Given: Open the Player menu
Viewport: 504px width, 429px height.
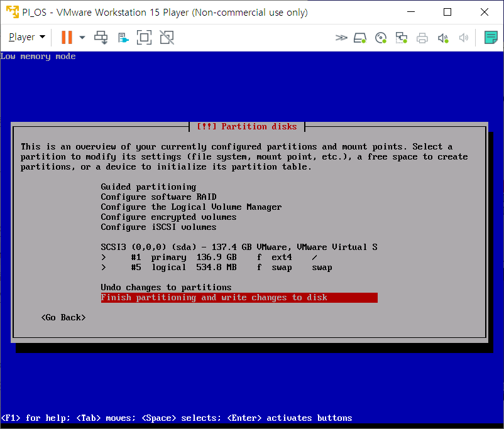Looking at the screenshot, I should (26, 38).
